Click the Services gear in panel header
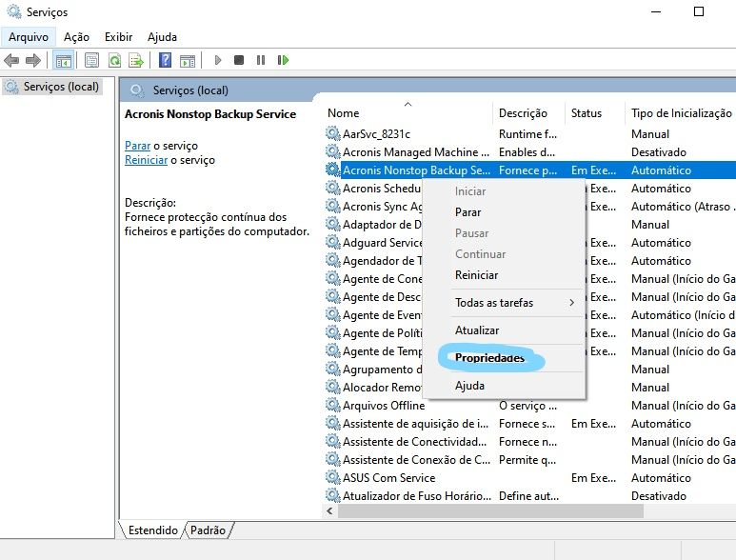Image resolution: width=736 pixels, height=560 pixels. (x=137, y=90)
